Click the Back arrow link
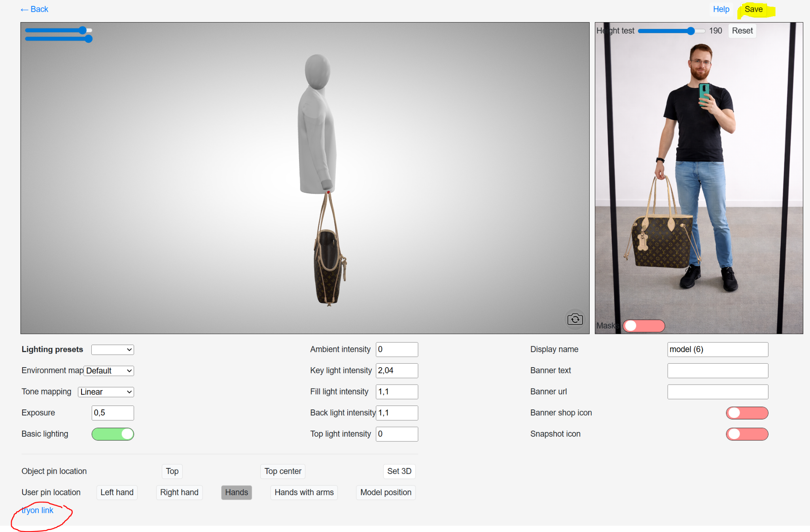Screen dimensions: 810x532 (x=34, y=9)
